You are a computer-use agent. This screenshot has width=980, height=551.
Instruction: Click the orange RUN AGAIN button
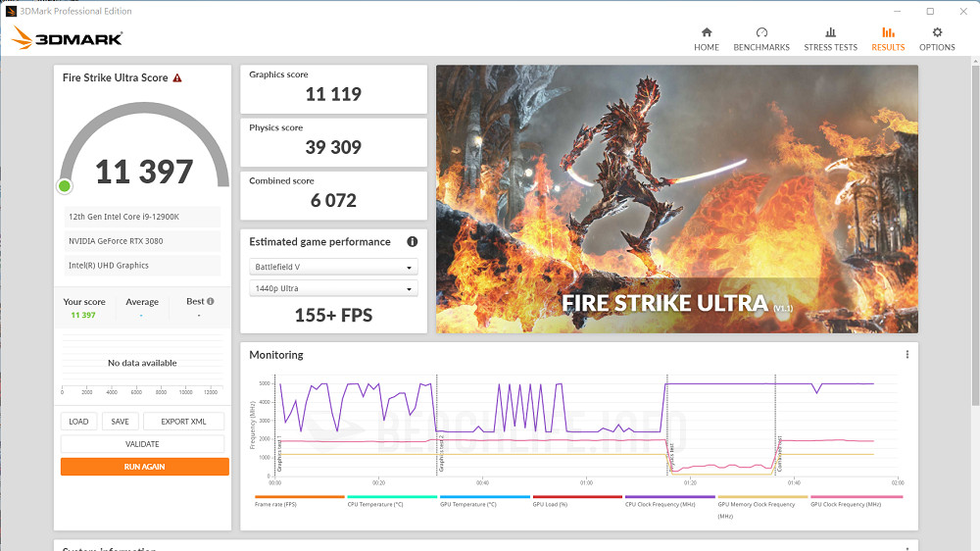click(x=144, y=467)
